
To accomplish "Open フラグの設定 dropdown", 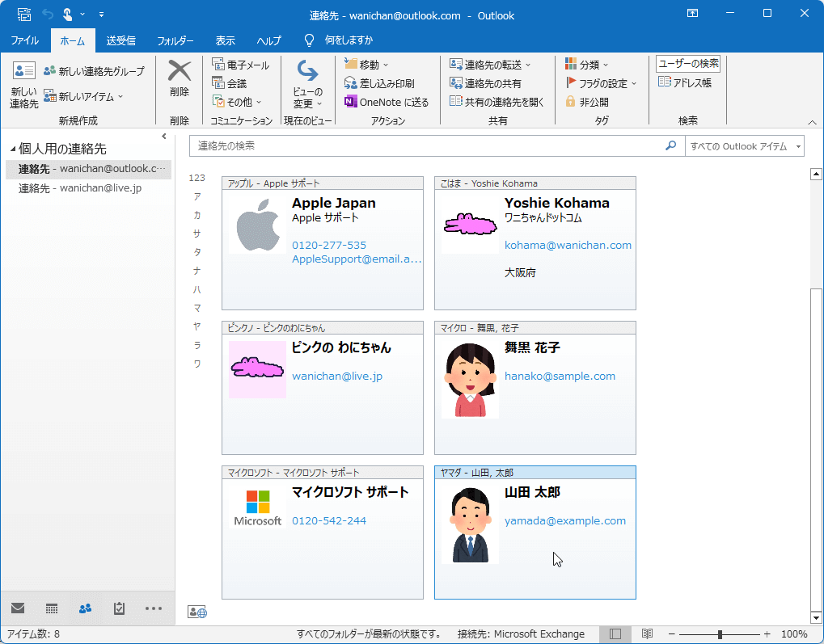I will 601,83.
